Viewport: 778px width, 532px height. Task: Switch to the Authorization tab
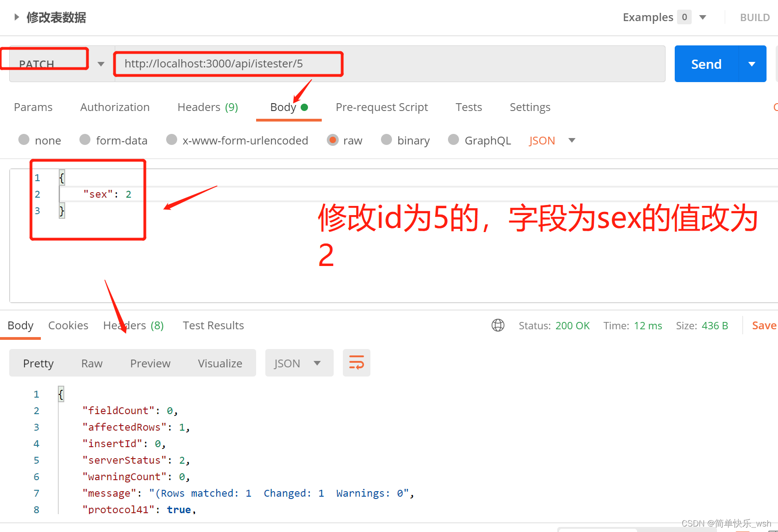point(115,107)
